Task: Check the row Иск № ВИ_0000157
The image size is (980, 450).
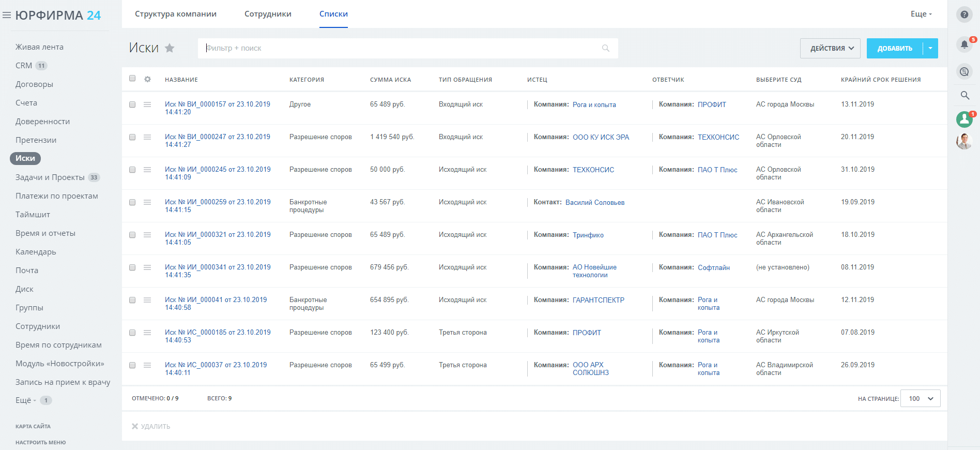Action: (132, 104)
